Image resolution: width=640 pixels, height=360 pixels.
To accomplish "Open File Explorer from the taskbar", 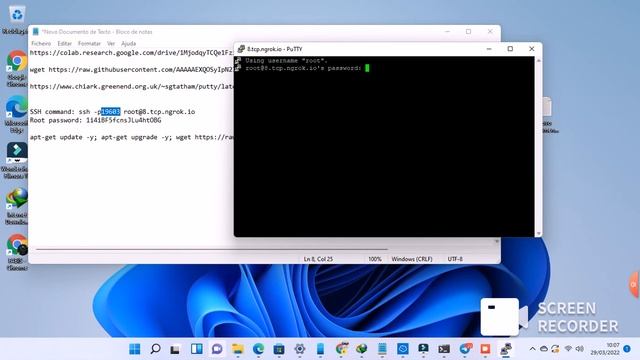I will click(x=238, y=349).
